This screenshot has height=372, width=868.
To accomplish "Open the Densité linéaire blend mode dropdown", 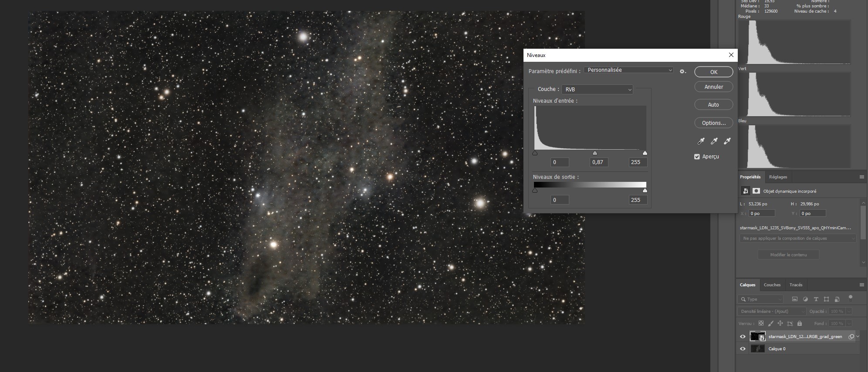I will (x=772, y=311).
